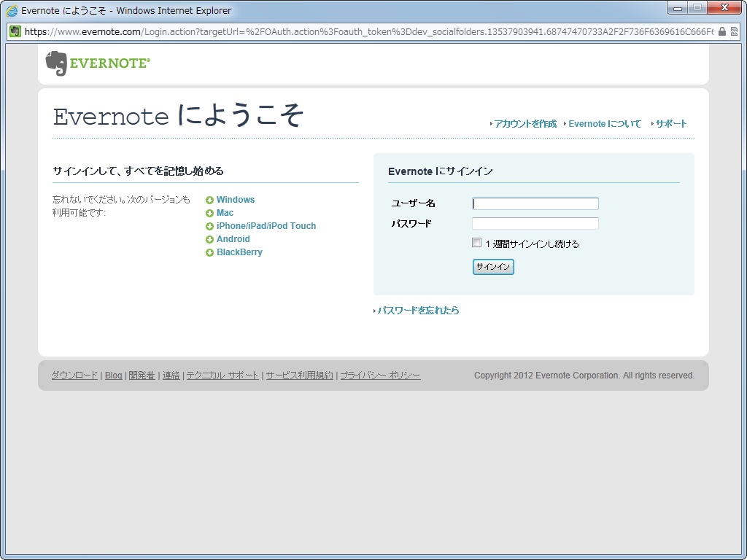Click inside the パスワード input field
Image resolution: width=747 pixels, height=560 pixels.
(x=535, y=224)
